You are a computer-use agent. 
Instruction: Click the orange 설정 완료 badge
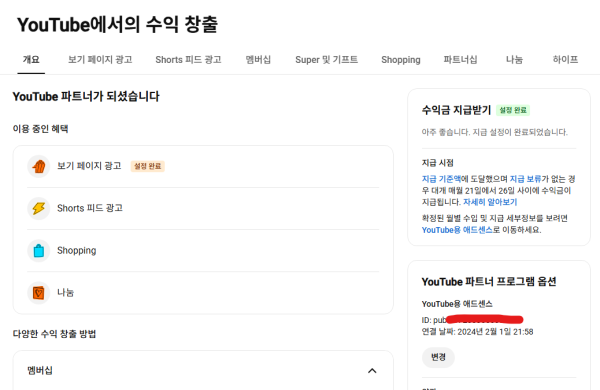tap(148, 166)
